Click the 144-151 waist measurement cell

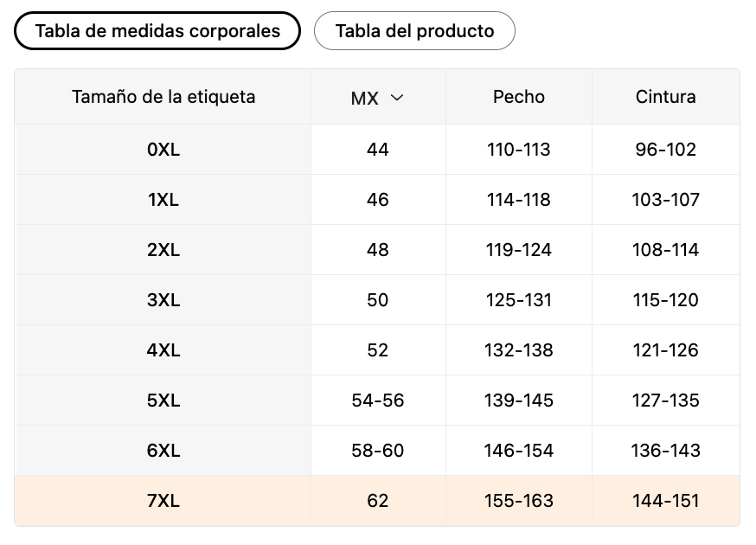[665, 501]
